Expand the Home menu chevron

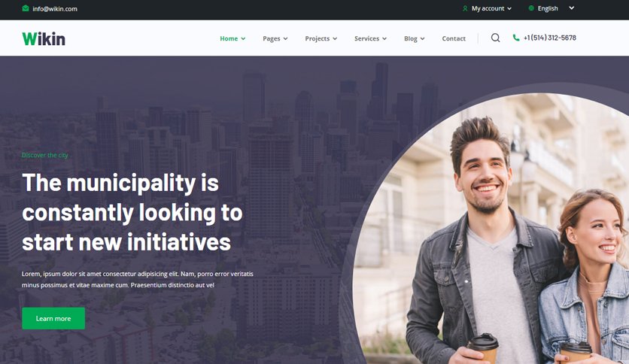point(243,39)
